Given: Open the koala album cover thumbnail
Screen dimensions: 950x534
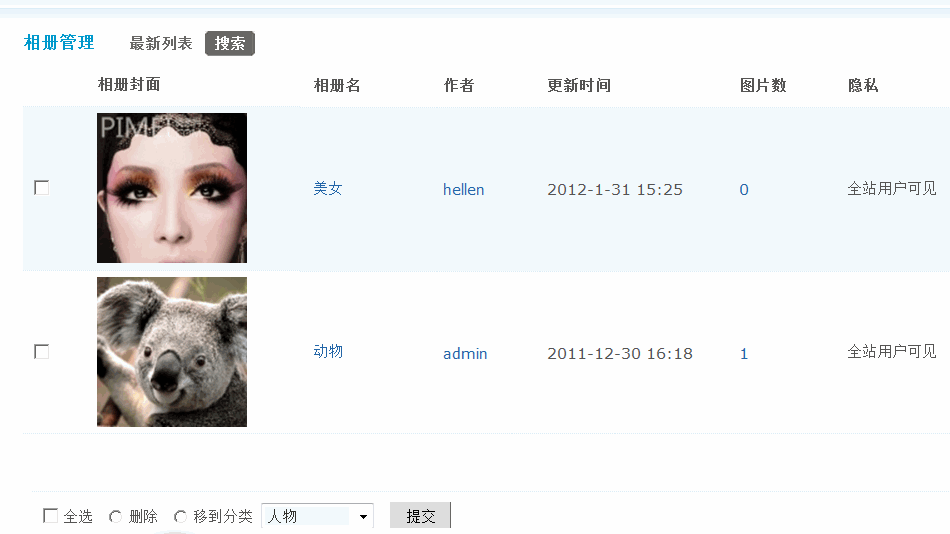Looking at the screenshot, I should [172, 352].
